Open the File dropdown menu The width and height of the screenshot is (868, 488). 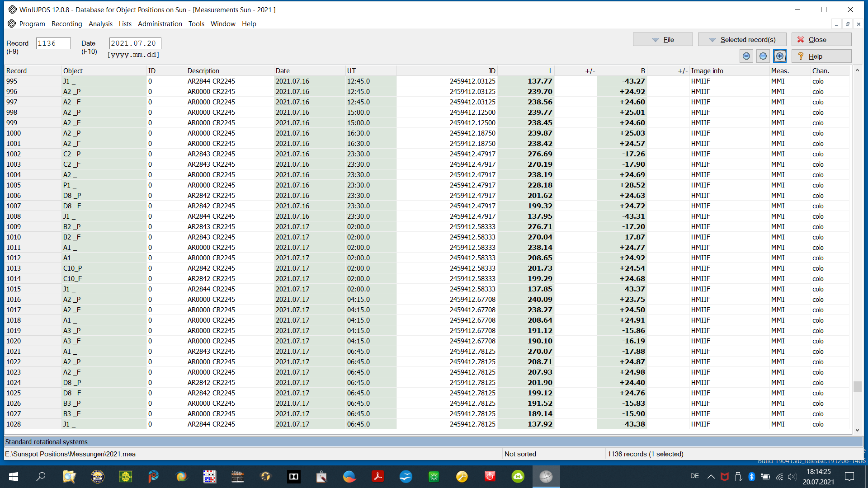(662, 39)
